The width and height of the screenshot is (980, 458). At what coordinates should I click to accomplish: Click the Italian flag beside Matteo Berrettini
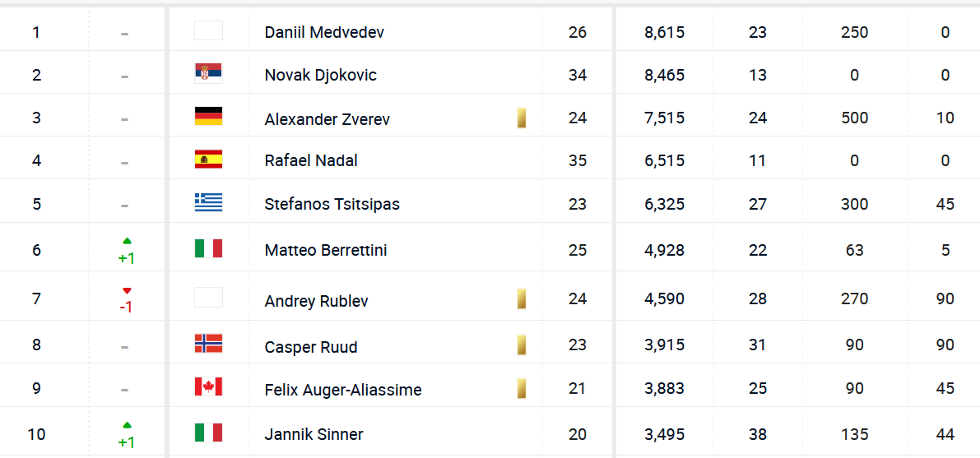pyautogui.click(x=208, y=248)
